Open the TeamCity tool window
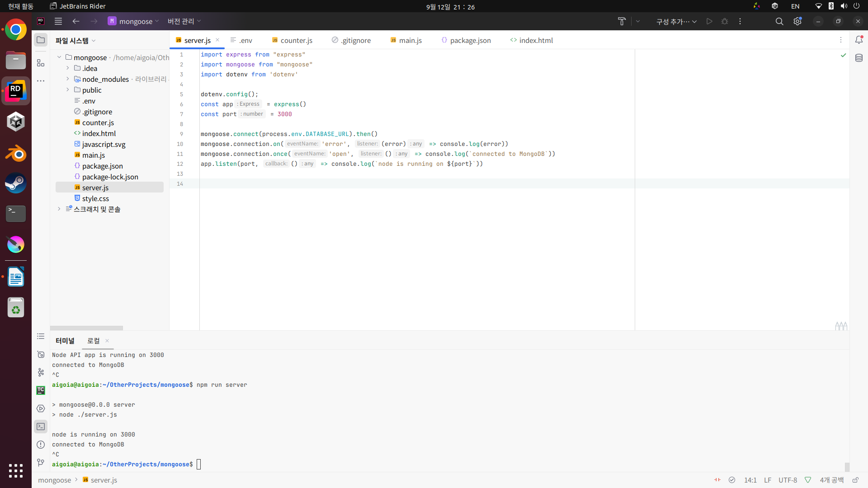 (x=41, y=390)
